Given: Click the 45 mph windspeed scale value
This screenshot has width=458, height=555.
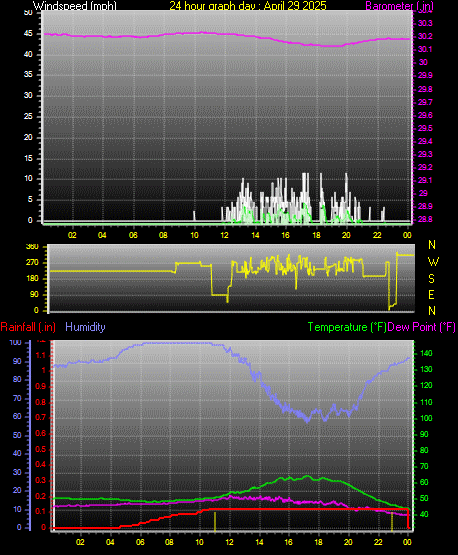Looking at the screenshot, I should [28, 34].
